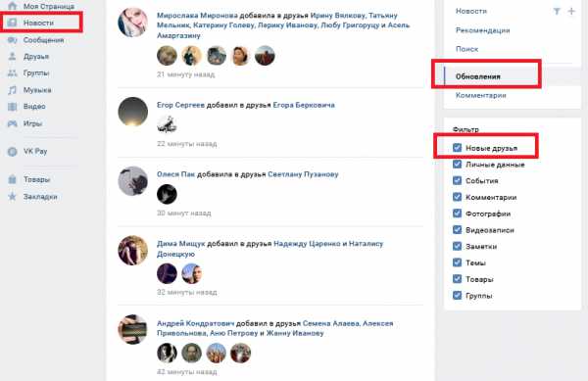Open Мирослава Миронова profile link
Viewport: 588px width, 381px height.
[197, 16]
